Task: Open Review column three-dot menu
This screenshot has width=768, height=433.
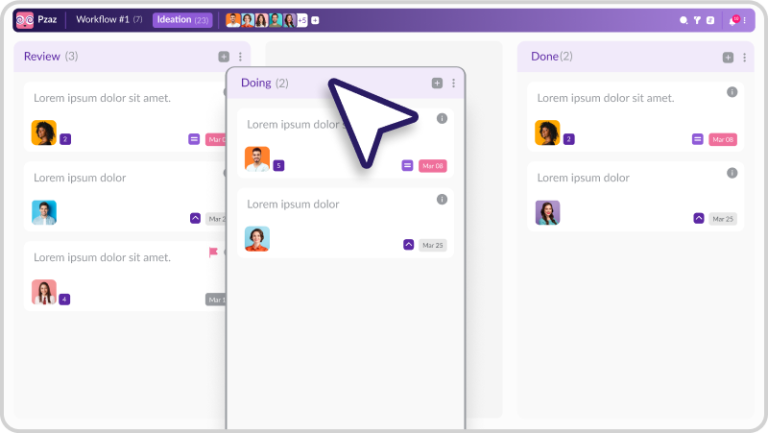Action: [x=240, y=57]
